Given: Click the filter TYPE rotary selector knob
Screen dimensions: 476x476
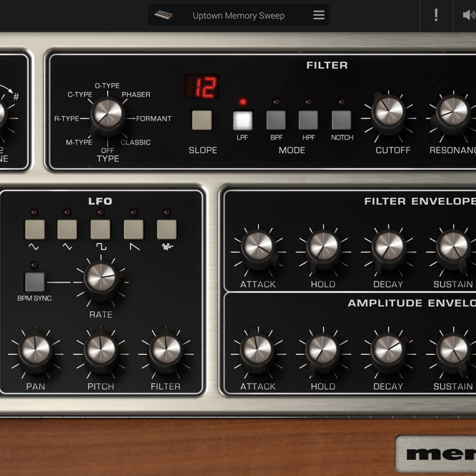Looking at the screenshot, I should [107, 116].
